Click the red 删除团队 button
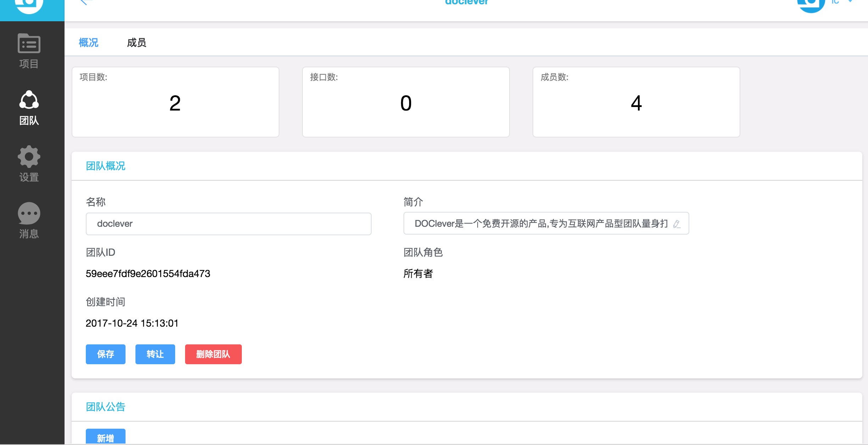Screen dimensions: 868x445 (x=213, y=354)
